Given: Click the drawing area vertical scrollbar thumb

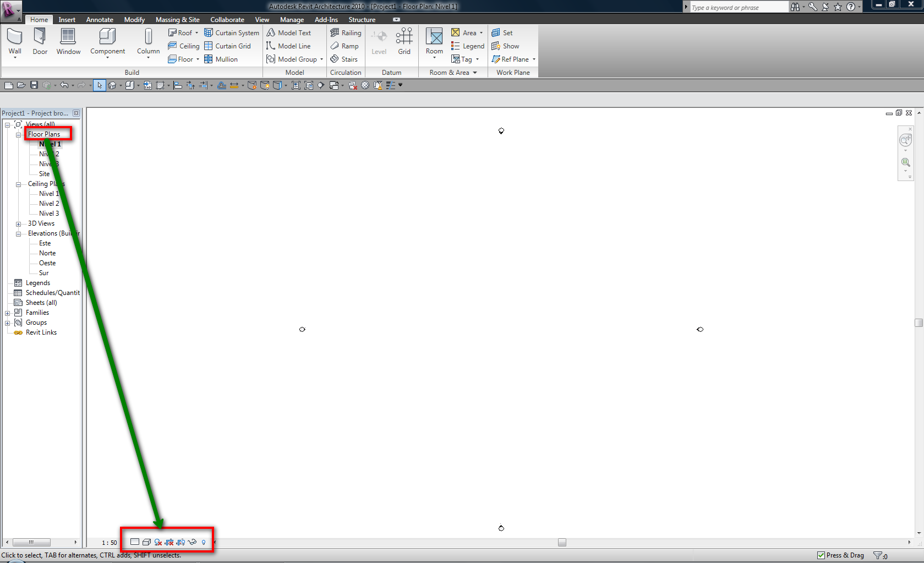Looking at the screenshot, I should tap(918, 323).
